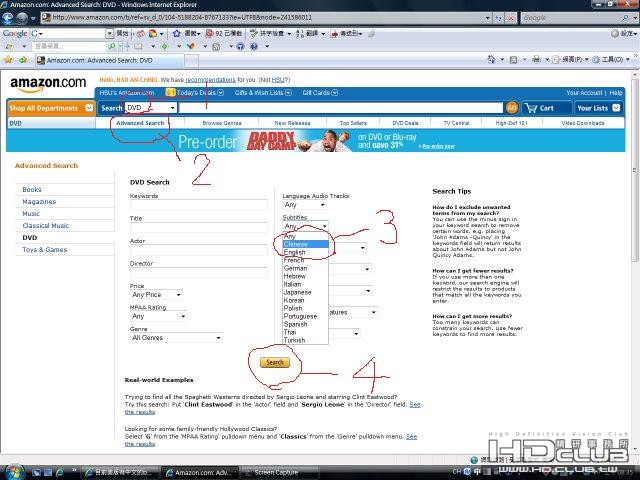This screenshot has width=640, height=480.
Task: Open the Search department dropdown showing DVD
Action: 151,108
